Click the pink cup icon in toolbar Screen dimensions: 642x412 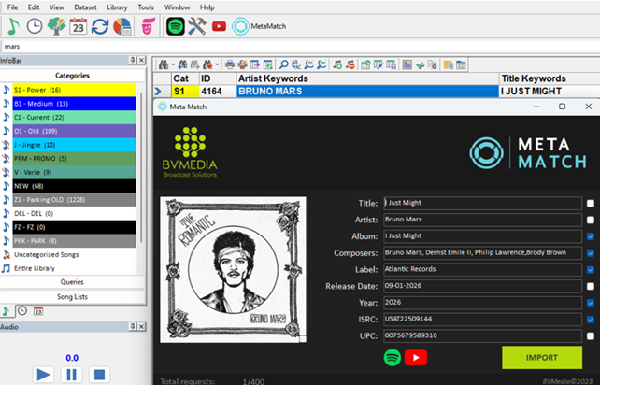click(x=148, y=27)
